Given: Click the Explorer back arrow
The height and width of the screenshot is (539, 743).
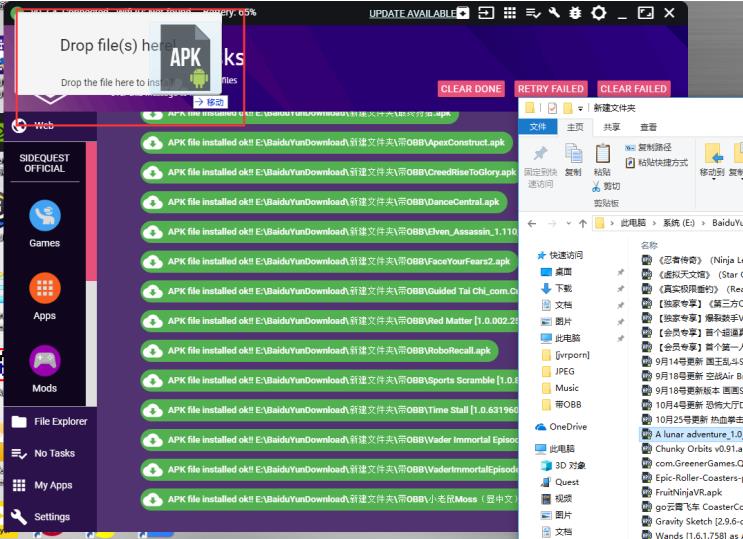Looking at the screenshot, I should point(532,223).
